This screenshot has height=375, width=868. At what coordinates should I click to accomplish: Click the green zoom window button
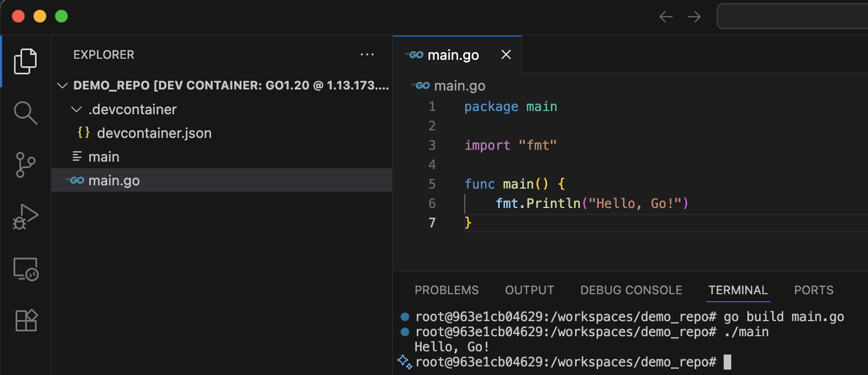(61, 16)
